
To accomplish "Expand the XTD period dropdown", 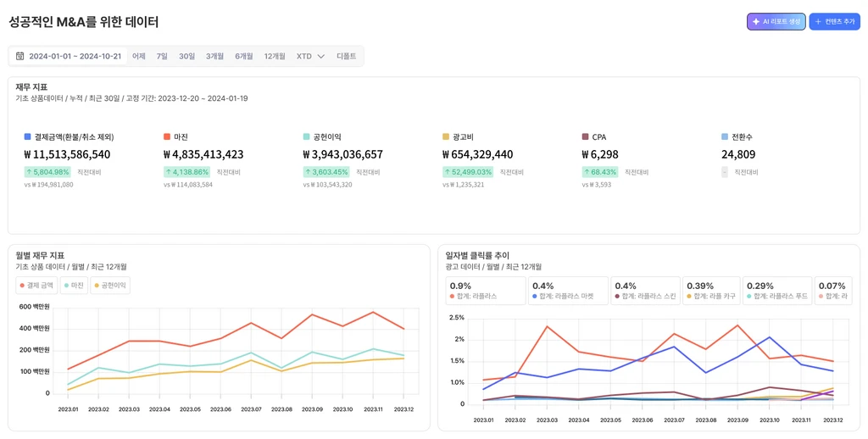I will [x=310, y=57].
